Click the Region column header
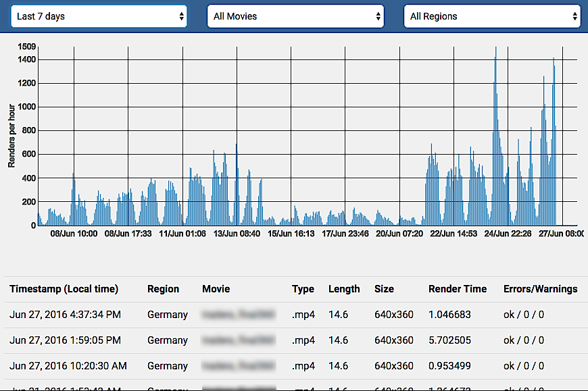Image resolution: width=588 pixels, height=391 pixels. [x=163, y=289]
